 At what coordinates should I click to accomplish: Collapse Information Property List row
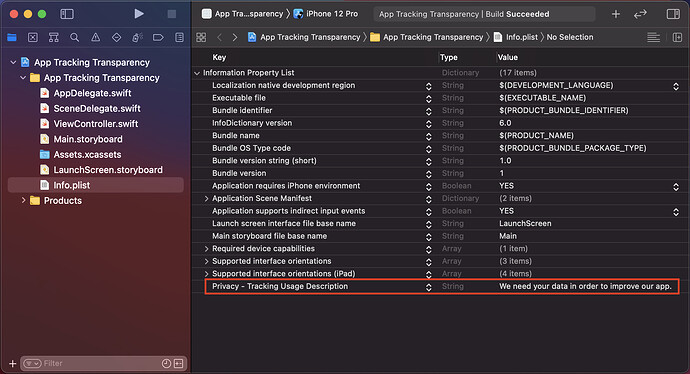pyautogui.click(x=197, y=73)
